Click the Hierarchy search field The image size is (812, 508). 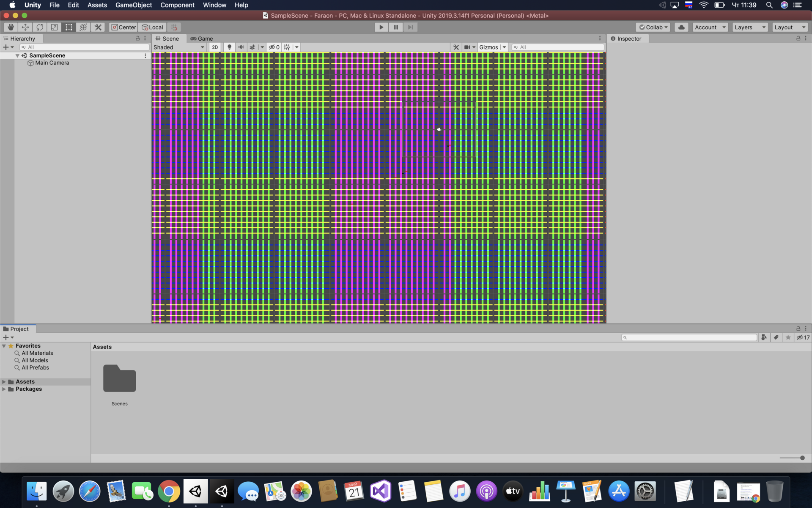(85, 47)
